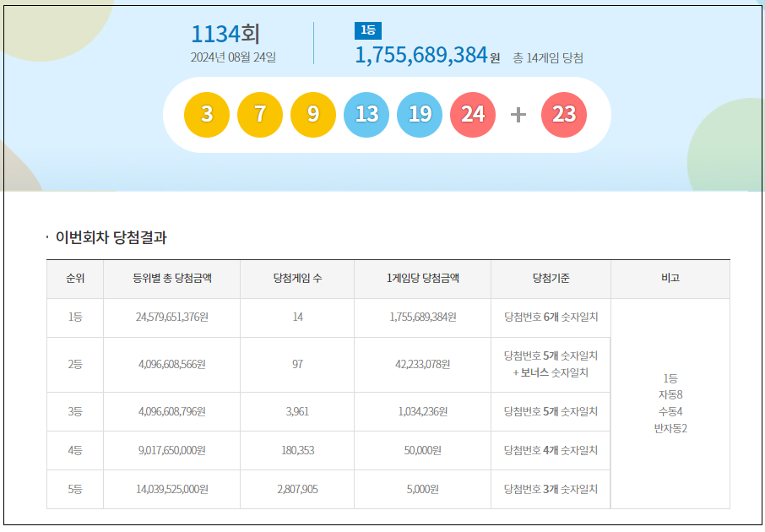Click the 1134회 round title
The height and width of the screenshot is (532, 765).
(225, 34)
